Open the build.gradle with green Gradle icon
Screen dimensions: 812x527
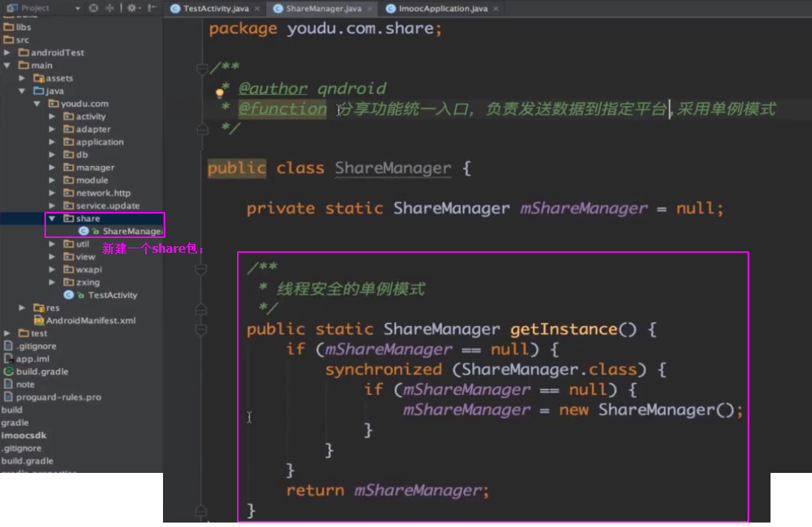pyautogui.click(x=36, y=371)
